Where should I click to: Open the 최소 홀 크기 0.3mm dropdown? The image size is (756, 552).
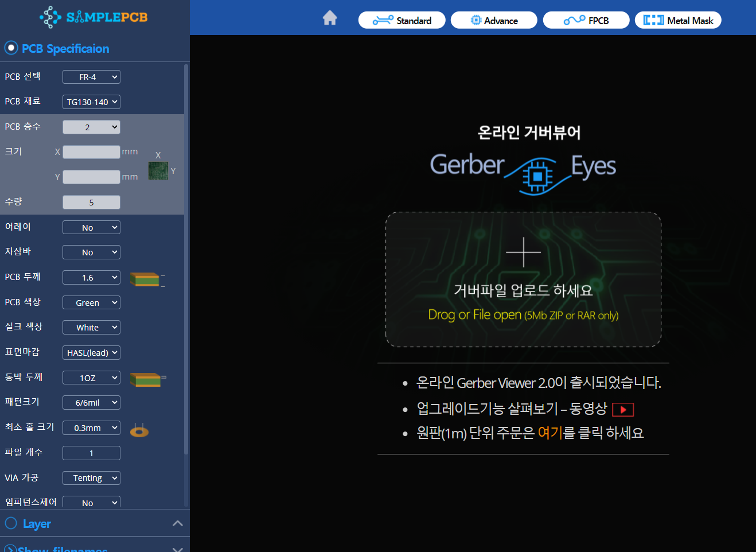tap(91, 428)
